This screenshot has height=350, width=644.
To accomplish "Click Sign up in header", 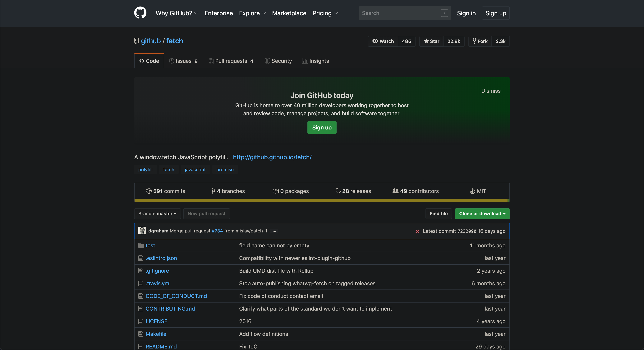I will coord(495,13).
